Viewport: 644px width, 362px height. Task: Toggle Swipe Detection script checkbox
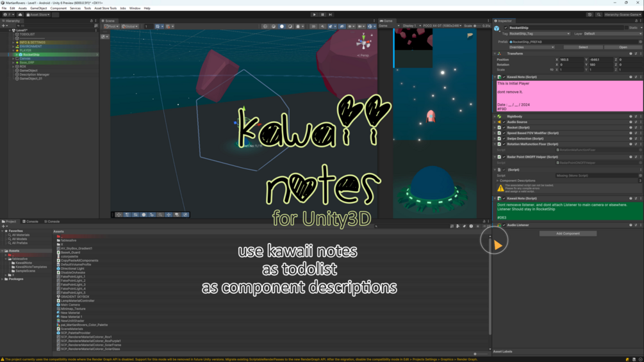[x=504, y=139]
